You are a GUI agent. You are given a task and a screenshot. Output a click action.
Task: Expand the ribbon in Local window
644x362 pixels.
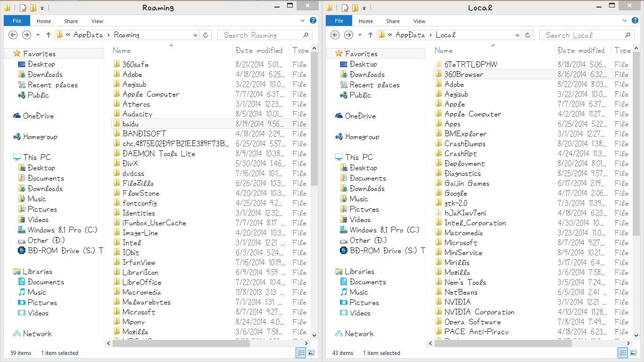coord(626,21)
